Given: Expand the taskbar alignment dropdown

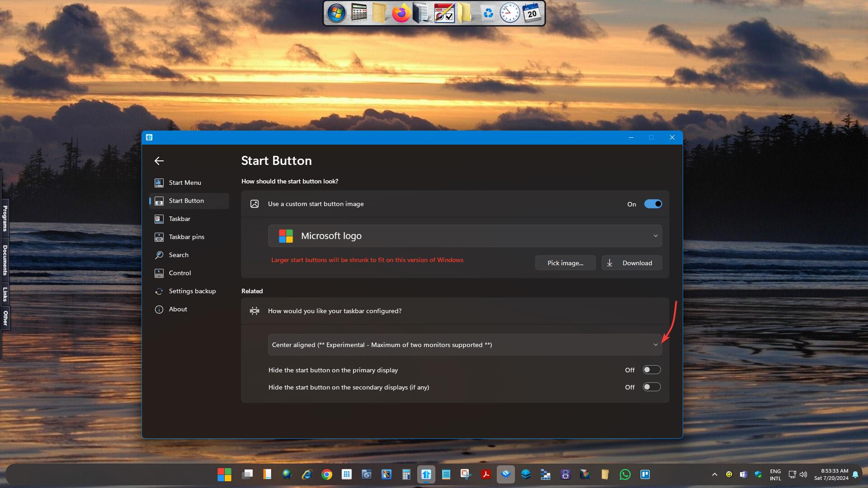Looking at the screenshot, I should [x=465, y=345].
